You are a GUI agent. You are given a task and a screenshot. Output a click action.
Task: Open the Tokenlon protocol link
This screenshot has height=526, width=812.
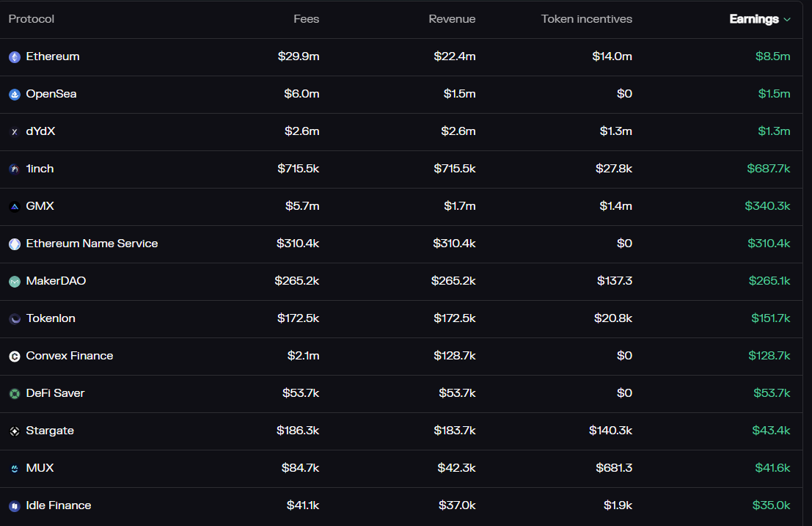tap(51, 318)
